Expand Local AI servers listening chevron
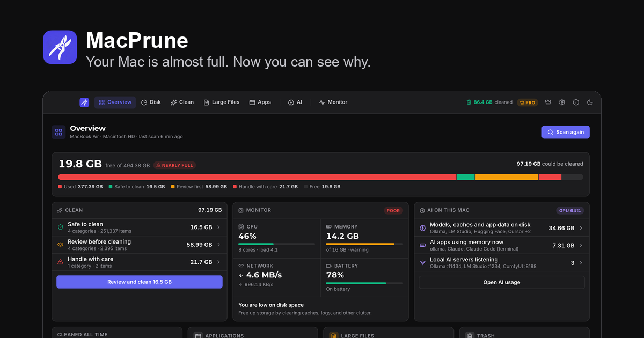Image resolution: width=644 pixels, height=338 pixels. pos(581,262)
